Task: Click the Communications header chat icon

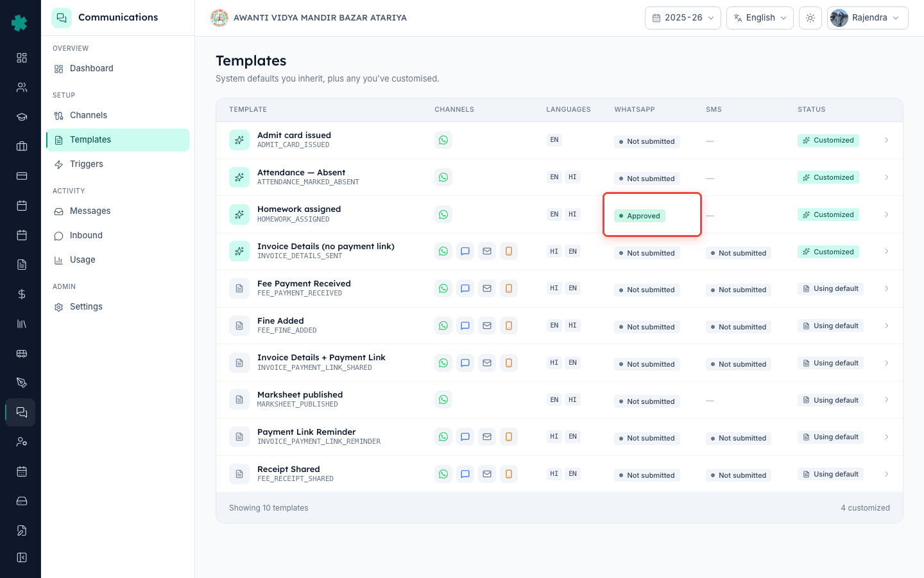Action: (x=62, y=18)
